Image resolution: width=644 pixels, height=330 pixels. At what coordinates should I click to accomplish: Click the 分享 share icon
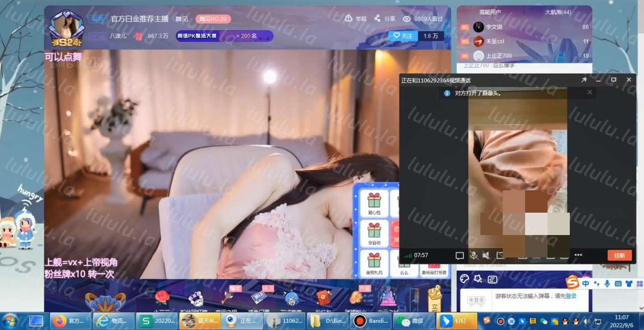coord(377,19)
